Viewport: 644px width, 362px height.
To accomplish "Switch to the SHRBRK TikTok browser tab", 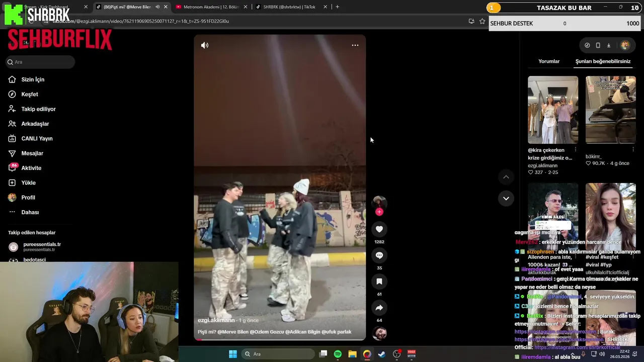I will point(289,7).
